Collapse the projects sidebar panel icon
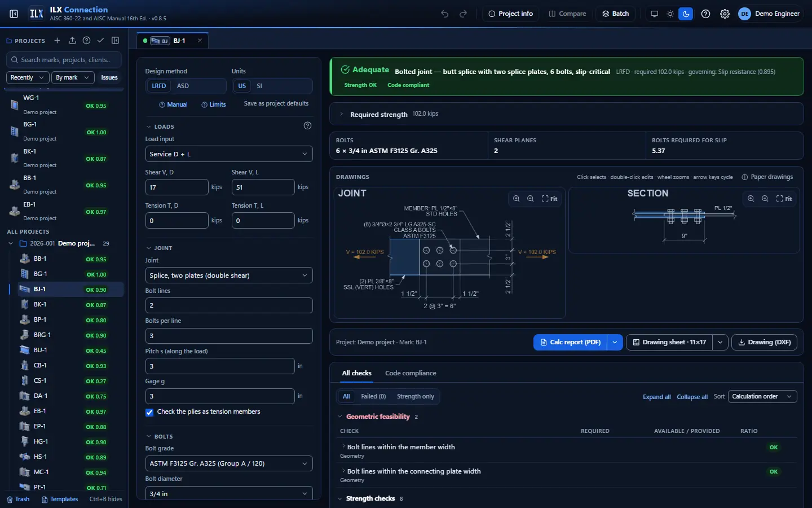 (x=115, y=41)
